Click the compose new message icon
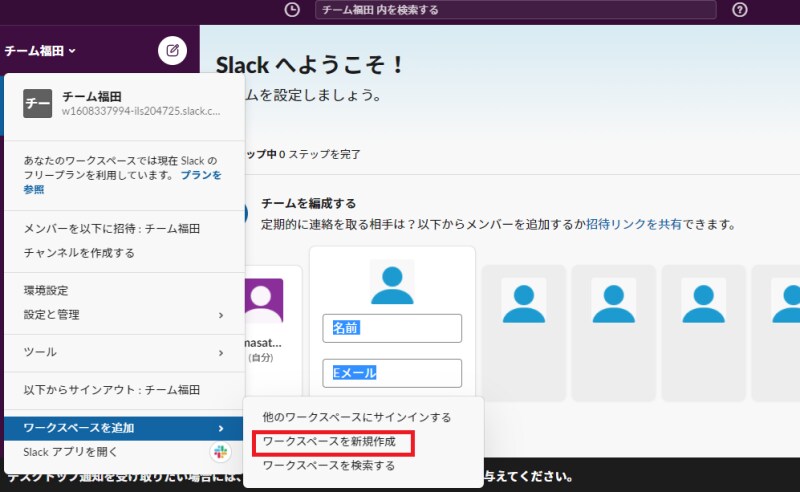Image resolution: width=800 pixels, height=492 pixels. click(x=172, y=50)
